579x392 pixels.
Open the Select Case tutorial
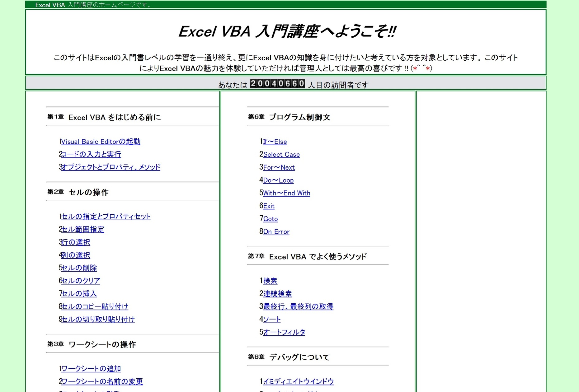click(281, 154)
